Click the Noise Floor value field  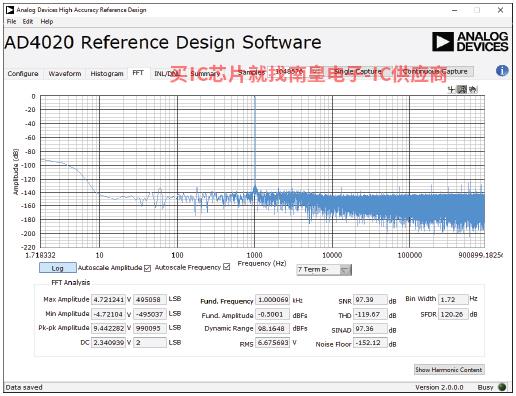(370, 343)
